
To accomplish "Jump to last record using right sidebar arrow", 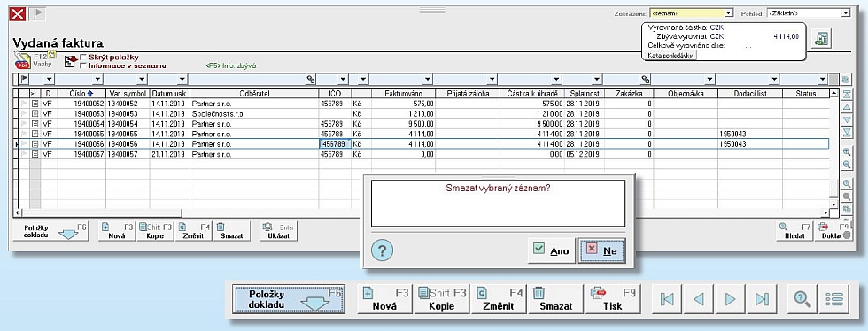I will (847, 133).
